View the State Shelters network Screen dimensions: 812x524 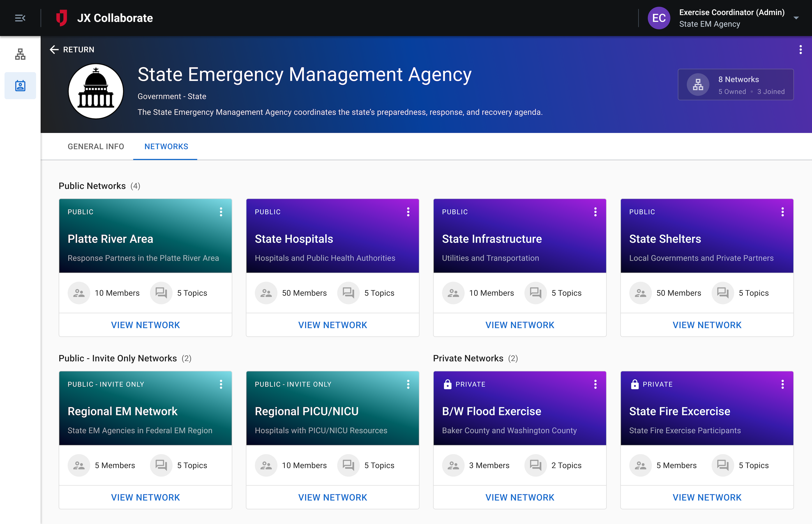[x=707, y=325]
